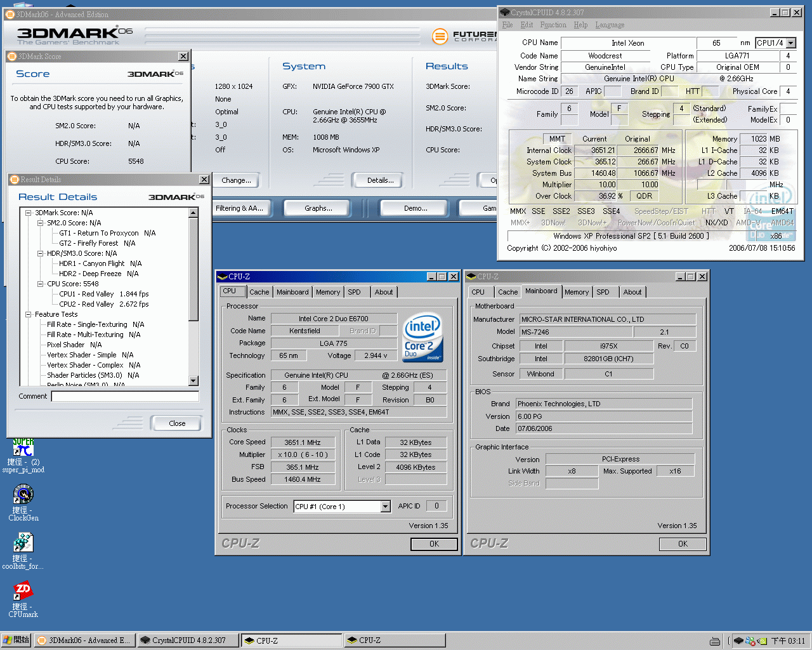Switch to CrystalCPUID 4.8.2.307 taskbar button

(x=188, y=640)
